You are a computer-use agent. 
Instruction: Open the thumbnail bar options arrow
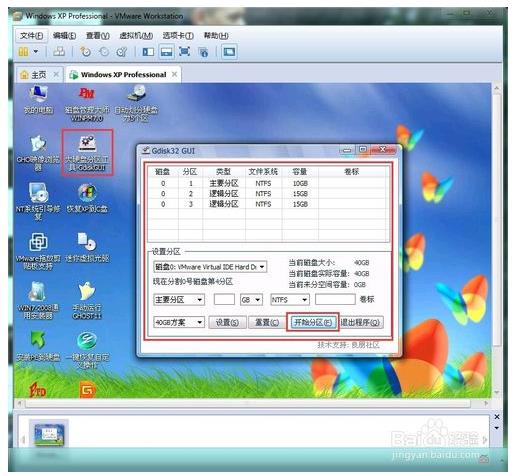click(497, 428)
